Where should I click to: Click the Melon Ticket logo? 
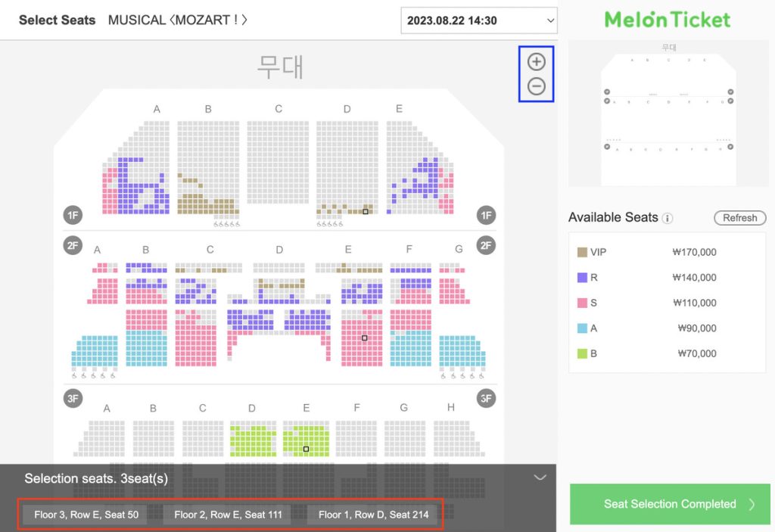666,20
